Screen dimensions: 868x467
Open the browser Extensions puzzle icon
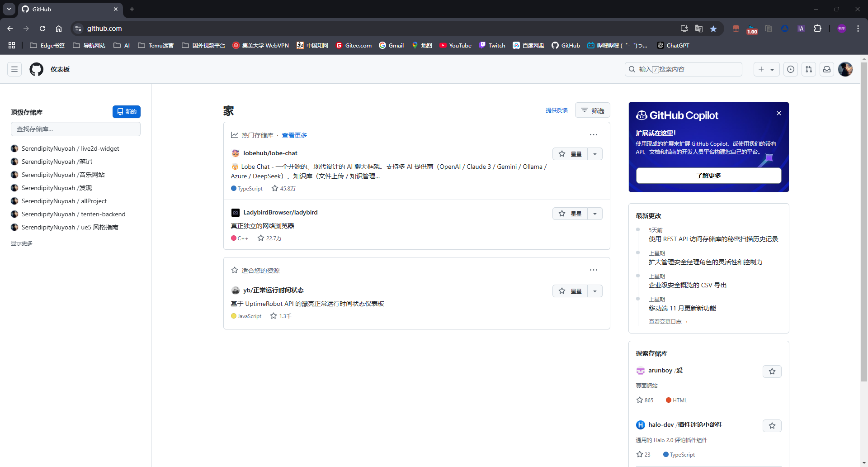click(817, 29)
